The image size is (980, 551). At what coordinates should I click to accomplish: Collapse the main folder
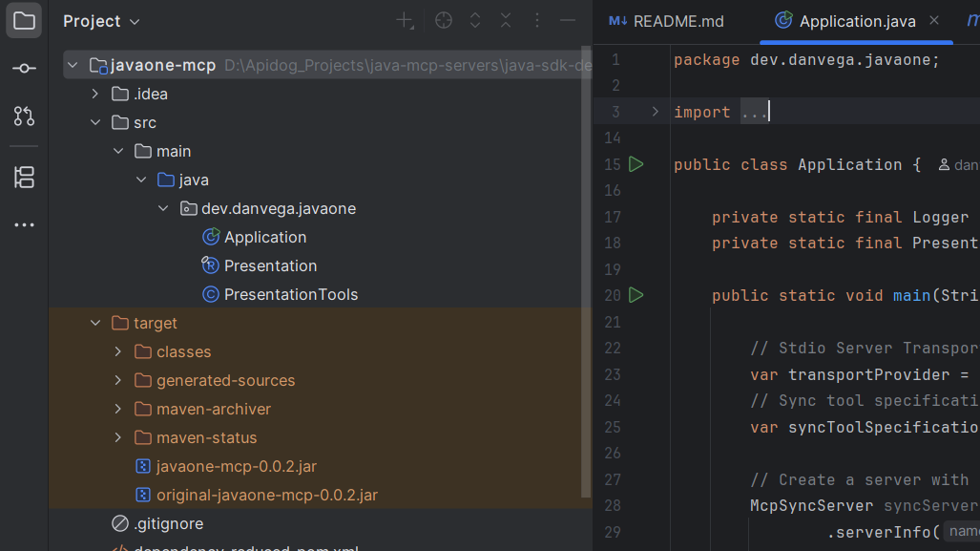pyautogui.click(x=118, y=151)
